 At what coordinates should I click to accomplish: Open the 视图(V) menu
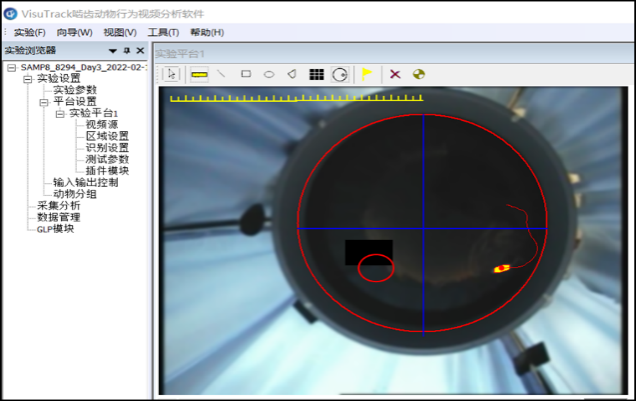pos(120,32)
